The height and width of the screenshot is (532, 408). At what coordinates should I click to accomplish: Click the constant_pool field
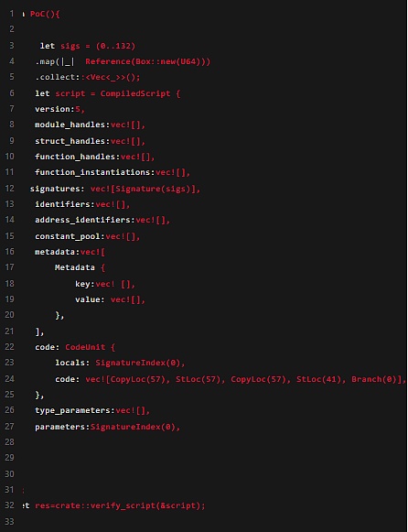pyautogui.click(x=68, y=236)
